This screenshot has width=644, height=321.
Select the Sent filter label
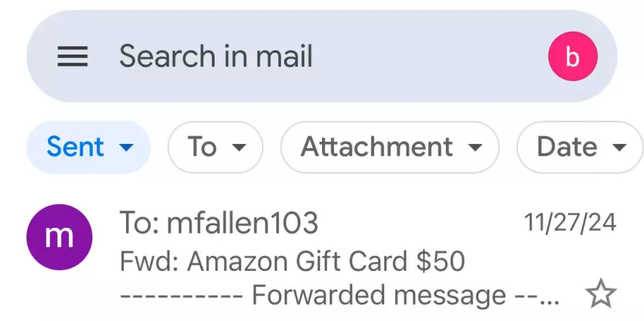75,146
